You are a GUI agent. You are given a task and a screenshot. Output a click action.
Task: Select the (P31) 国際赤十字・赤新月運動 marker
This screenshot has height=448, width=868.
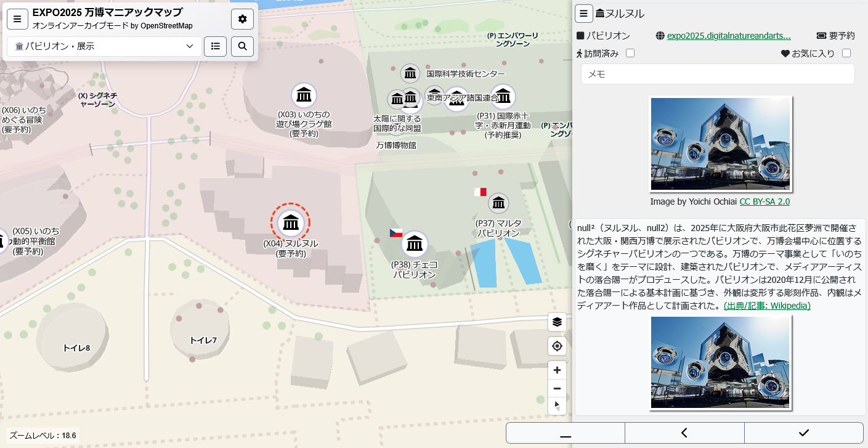503,96
